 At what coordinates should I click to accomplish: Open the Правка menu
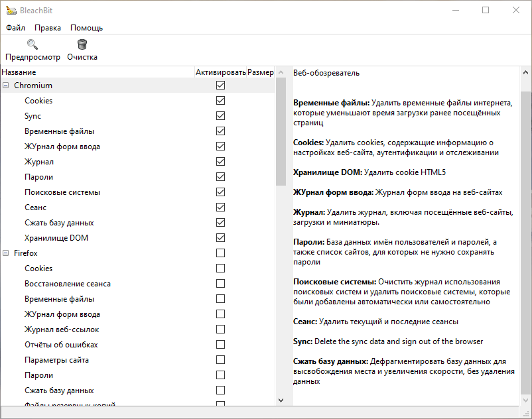(x=48, y=28)
